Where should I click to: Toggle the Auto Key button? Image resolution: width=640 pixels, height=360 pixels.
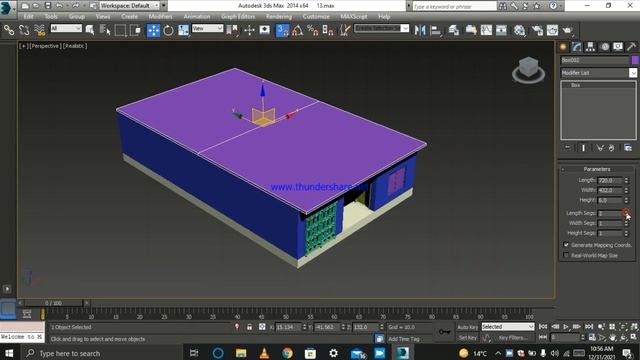click(x=467, y=327)
